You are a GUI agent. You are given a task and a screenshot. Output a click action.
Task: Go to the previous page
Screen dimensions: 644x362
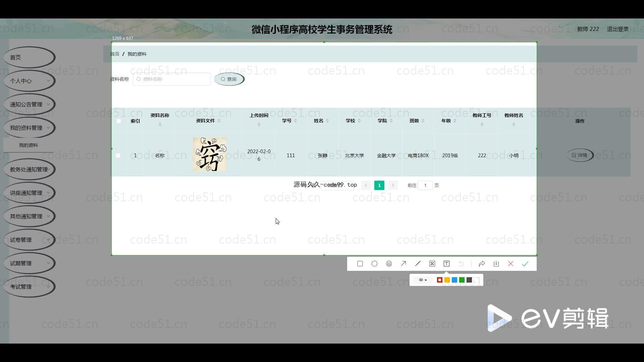[366, 185]
